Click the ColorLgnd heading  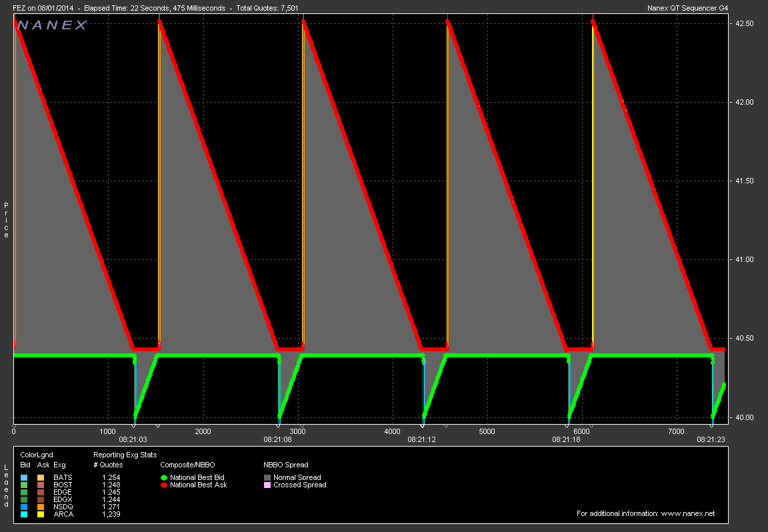click(37, 455)
